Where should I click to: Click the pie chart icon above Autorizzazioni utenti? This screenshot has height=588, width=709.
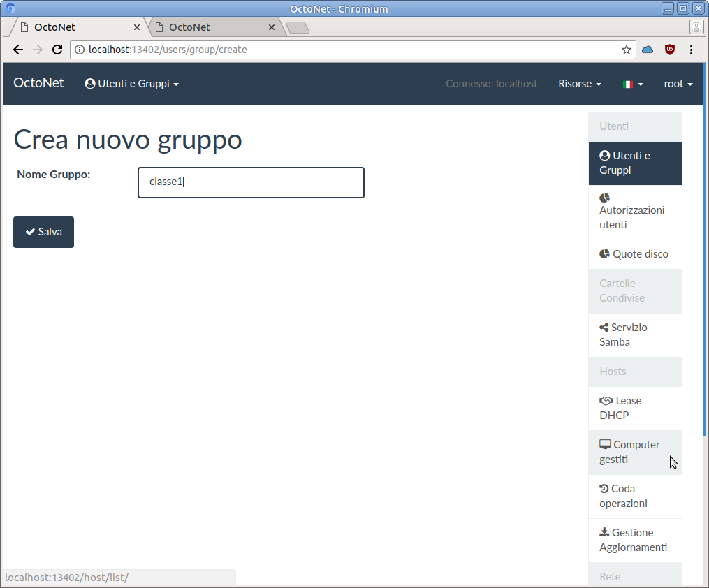coord(604,198)
